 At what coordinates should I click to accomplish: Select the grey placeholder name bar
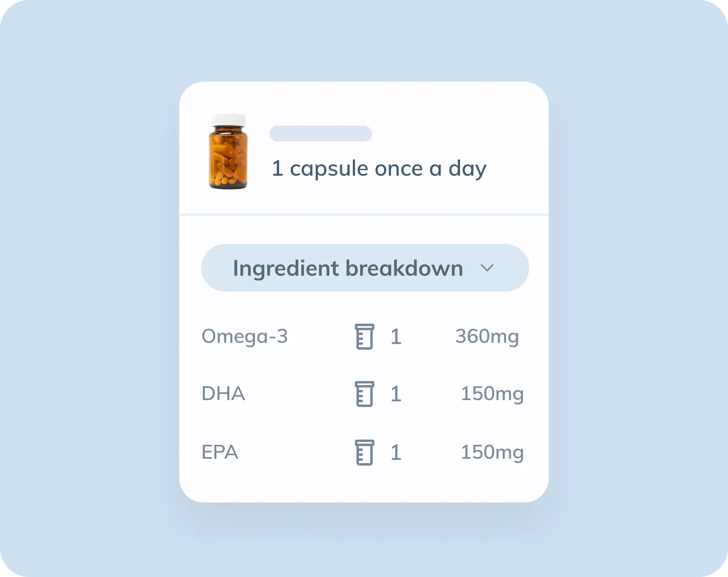tap(320, 134)
